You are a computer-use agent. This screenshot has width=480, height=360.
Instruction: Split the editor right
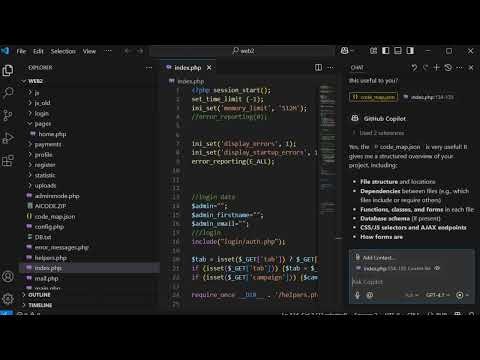(318, 68)
